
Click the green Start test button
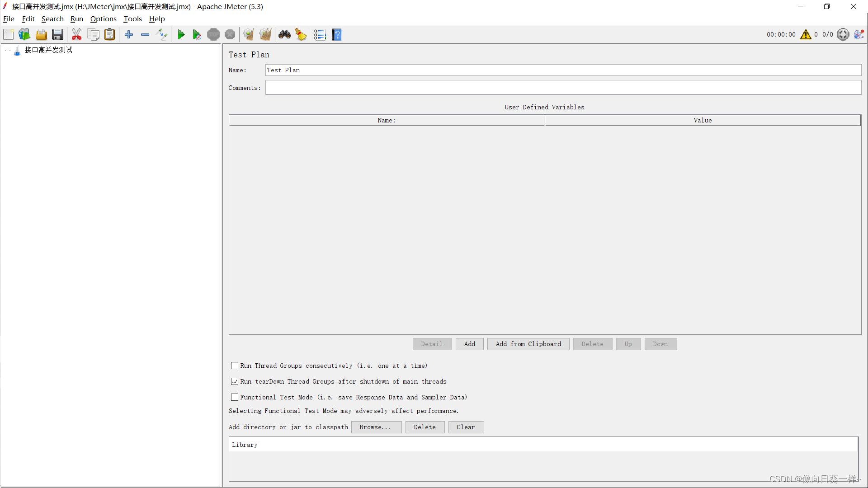point(181,35)
